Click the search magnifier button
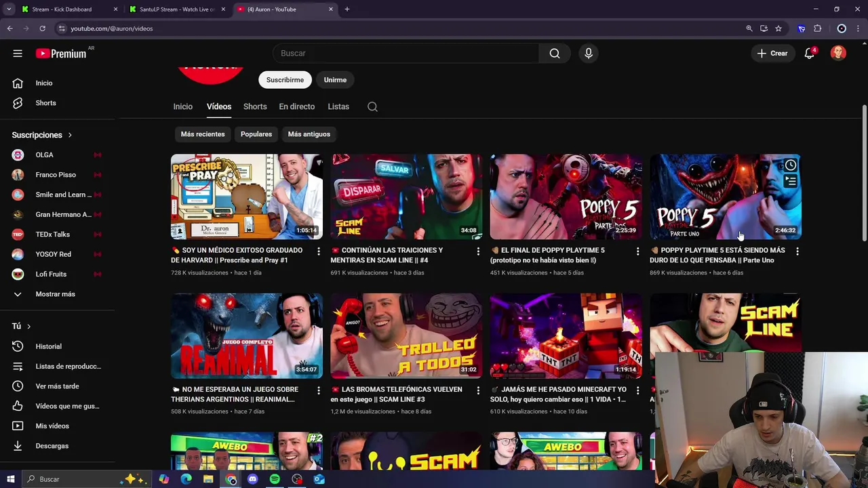Image resolution: width=868 pixels, height=488 pixels. click(555, 54)
